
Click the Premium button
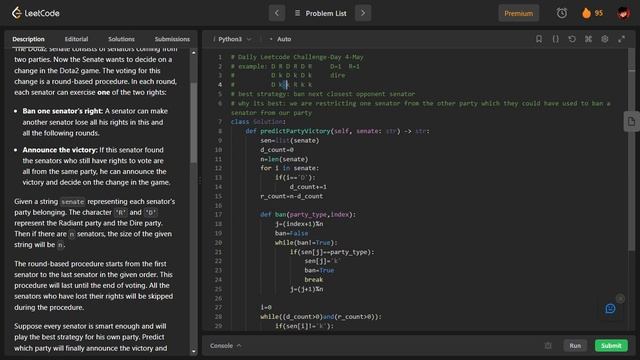[x=518, y=13]
